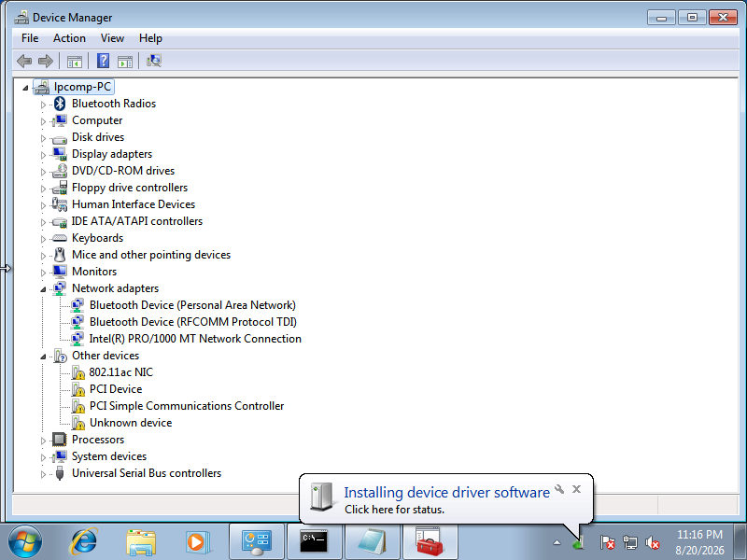Select the 802.11ac NIC warning icon

point(78,372)
